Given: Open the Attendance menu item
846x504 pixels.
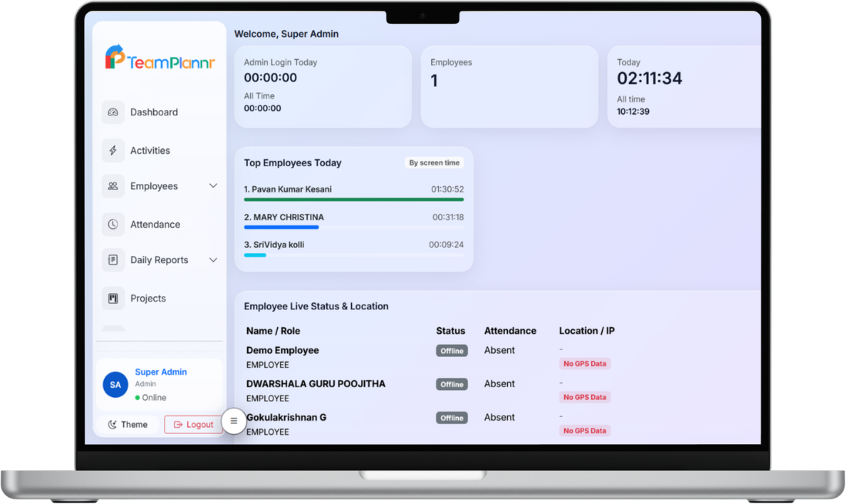Looking at the screenshot, I should tap(155, 225).
